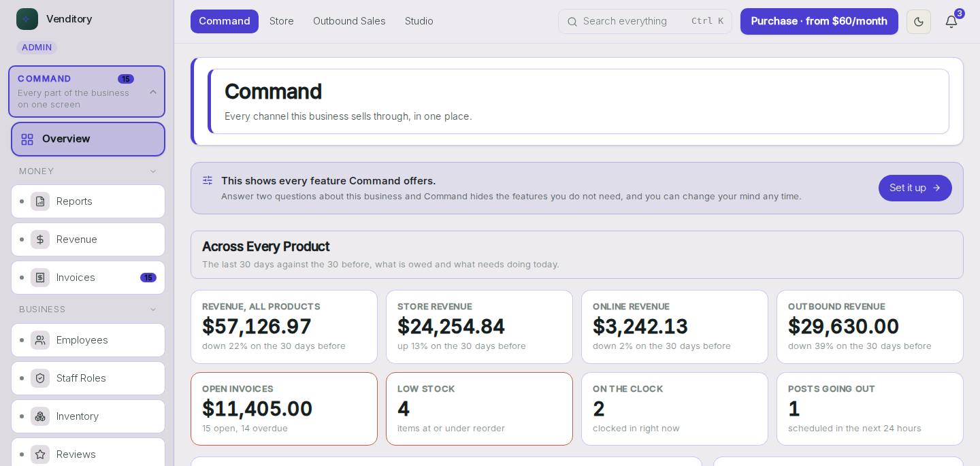Open the Revenue, All Products card
980x466 pixels.
[x=284, y=327]
